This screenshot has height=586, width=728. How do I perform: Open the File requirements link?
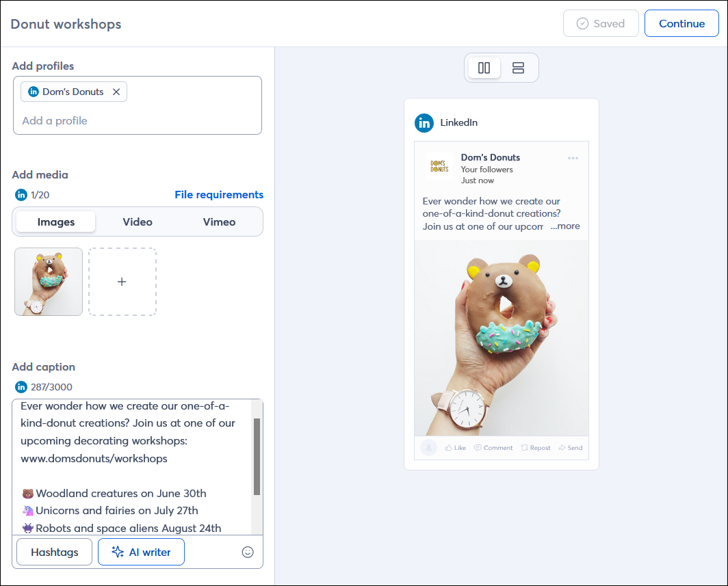(219, 195)
